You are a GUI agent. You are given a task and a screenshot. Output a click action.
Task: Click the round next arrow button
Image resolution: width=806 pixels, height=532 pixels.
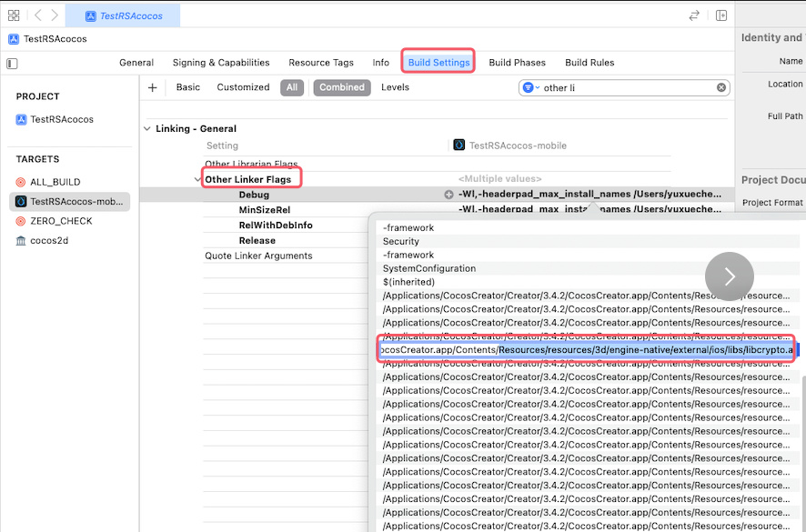point(730,276)
